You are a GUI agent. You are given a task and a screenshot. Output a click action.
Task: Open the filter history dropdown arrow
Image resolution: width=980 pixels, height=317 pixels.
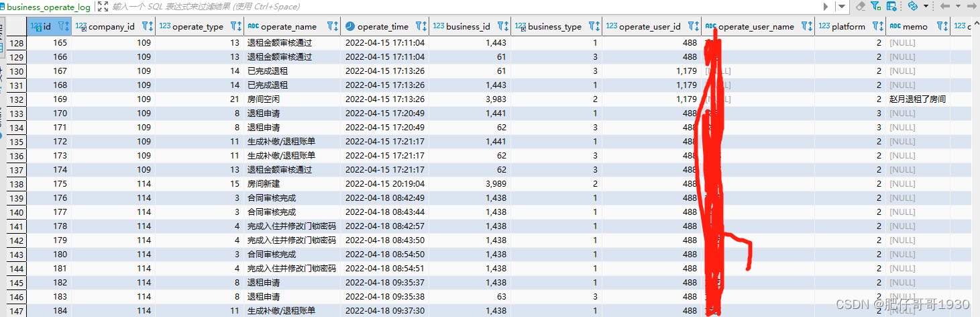[842, 6]
